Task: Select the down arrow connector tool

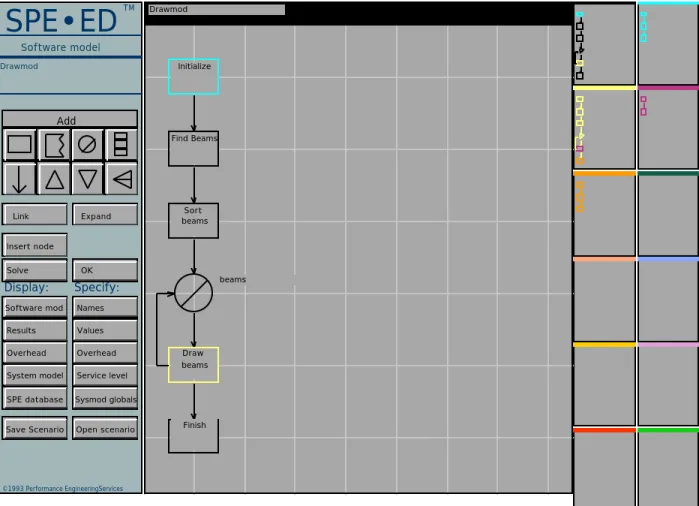Action: pos(20,179)
